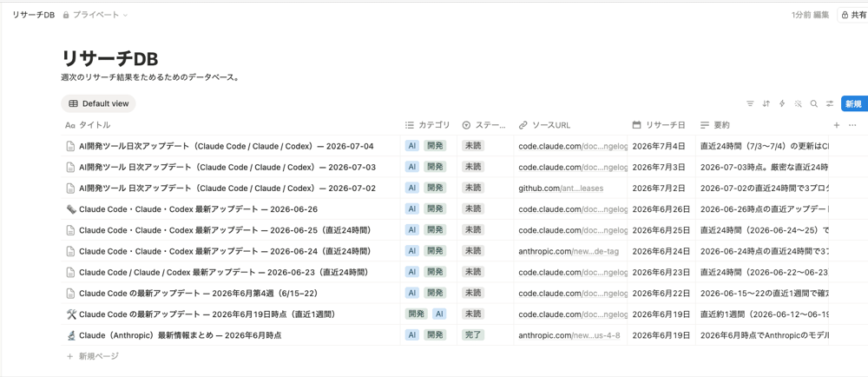Click the emoji icon of the 2026-06-26 row
868x377 pixels.
70,209
